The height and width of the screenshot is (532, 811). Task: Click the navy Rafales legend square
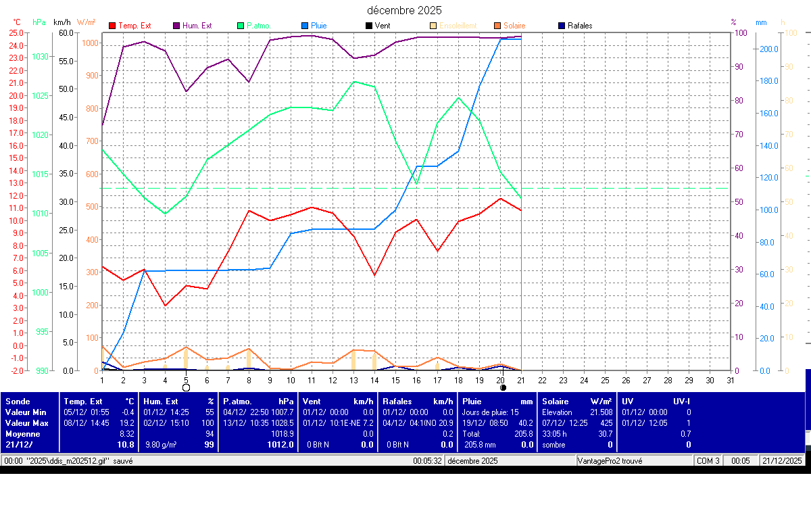tap(562, 26)
